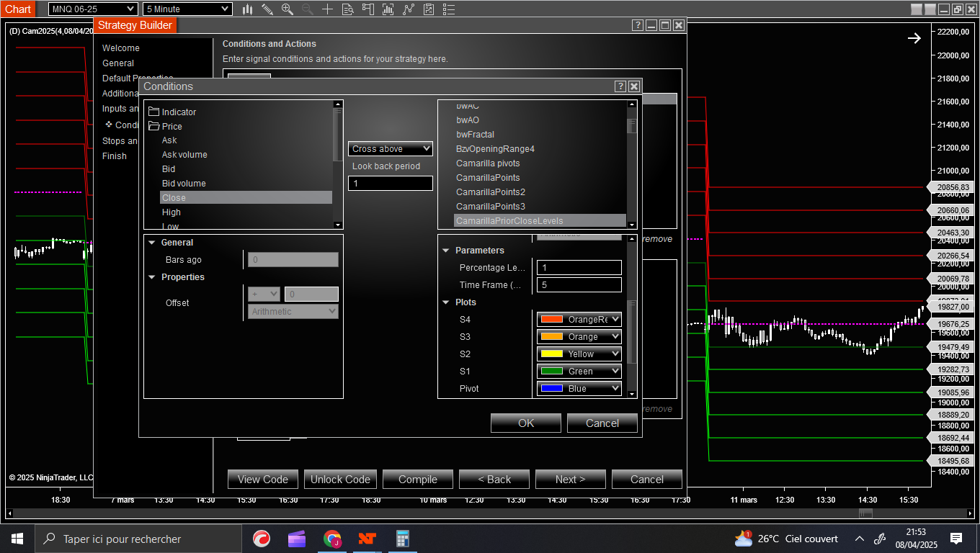This screenshot has height=553, width=980.
Task: Click the < Back button
Action: point(494,480)
